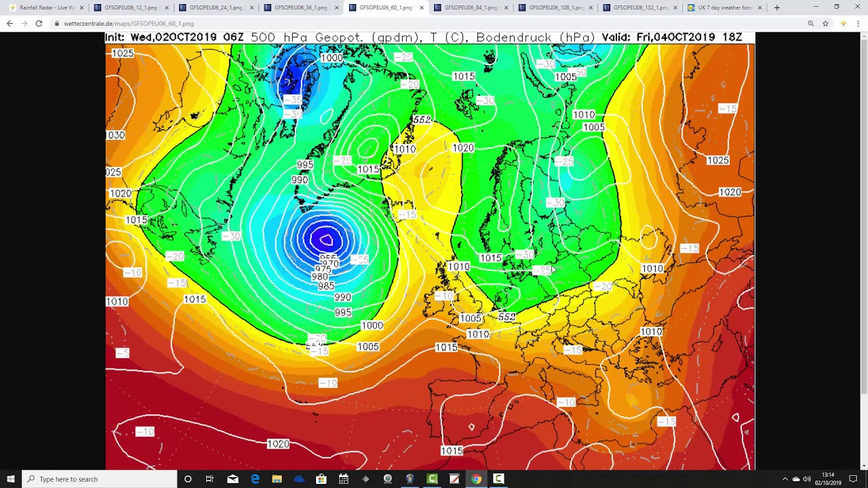Click the OneDrive cloud tray icon
The width and height of the screenshot is (868, 488).
(796, 479)
